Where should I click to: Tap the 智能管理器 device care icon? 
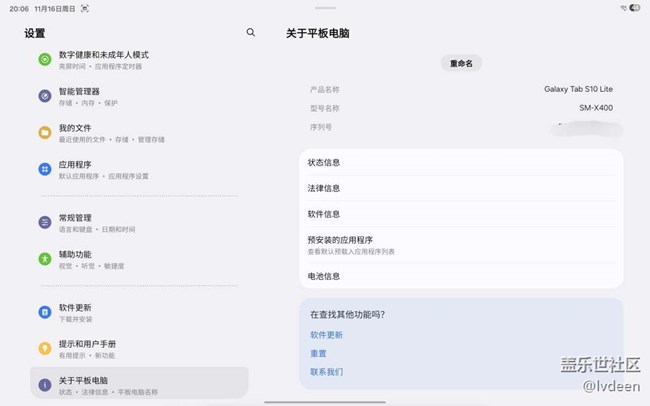[x=45, y=96]
